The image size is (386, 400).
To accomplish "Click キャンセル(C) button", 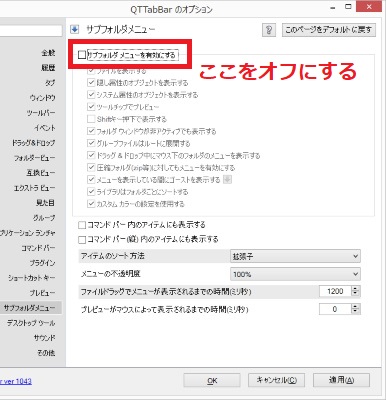I will (276, 380).
